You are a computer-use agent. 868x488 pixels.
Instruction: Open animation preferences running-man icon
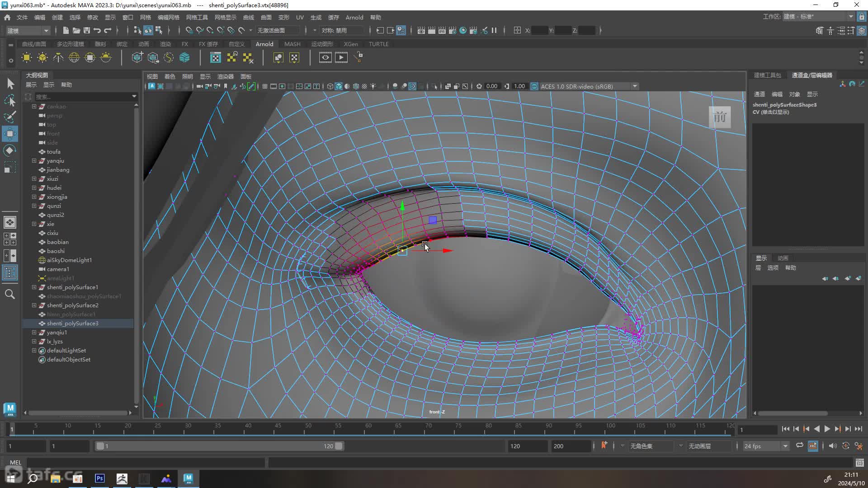859,446
